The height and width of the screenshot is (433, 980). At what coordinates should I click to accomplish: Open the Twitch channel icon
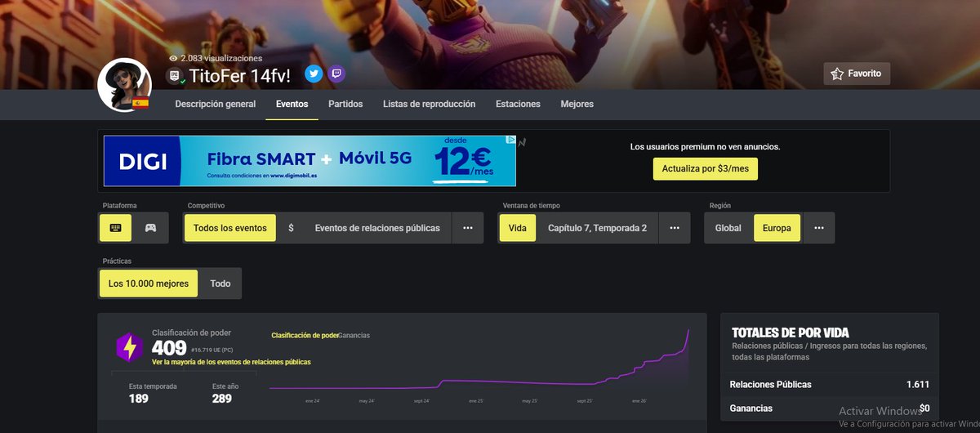click(x=336, y=74)
